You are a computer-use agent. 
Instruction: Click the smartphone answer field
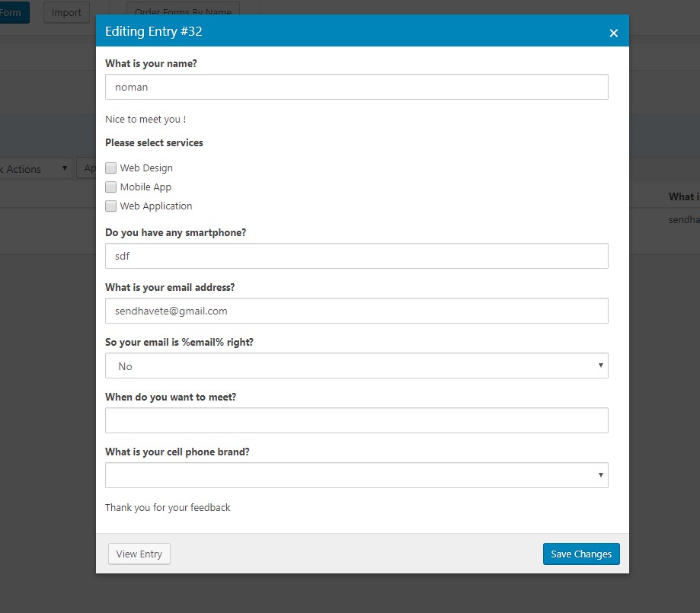pos(356,257)
